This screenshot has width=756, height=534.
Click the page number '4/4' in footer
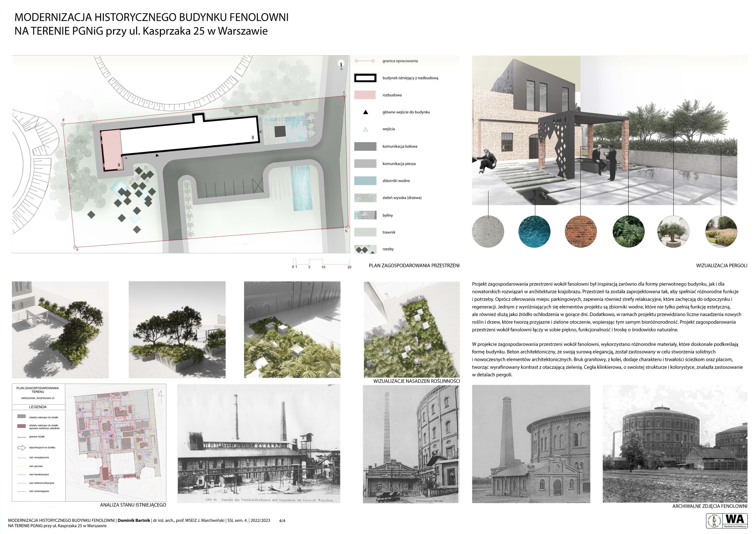click(x=282, y=521)
